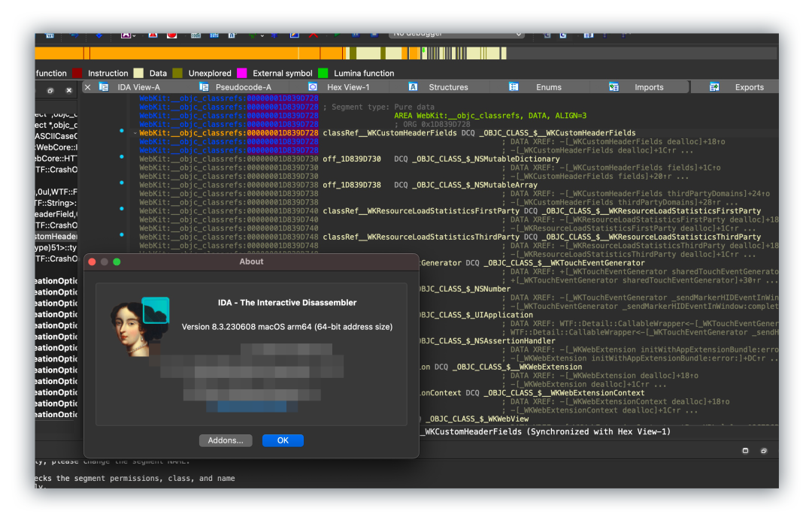The height and width of the screenshot is (523, 812).
Task: Click the Lumina function green swatch
Action: point(323,73)
